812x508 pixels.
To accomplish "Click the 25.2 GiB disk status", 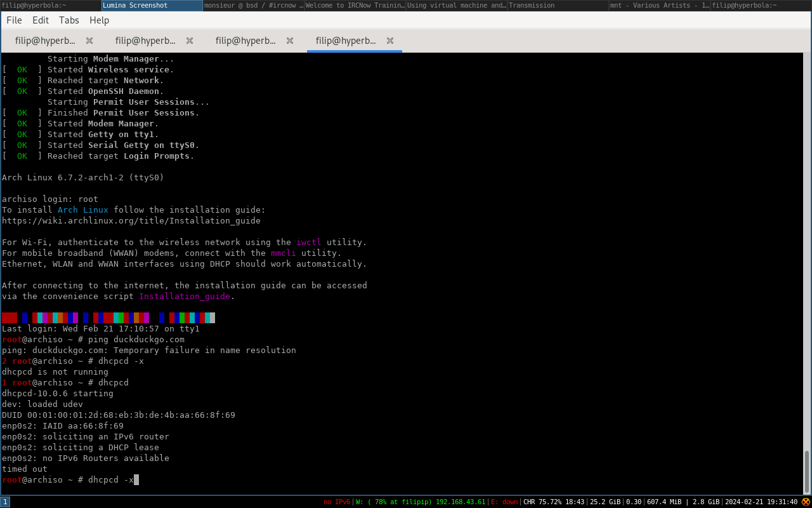I will (605, 502).
